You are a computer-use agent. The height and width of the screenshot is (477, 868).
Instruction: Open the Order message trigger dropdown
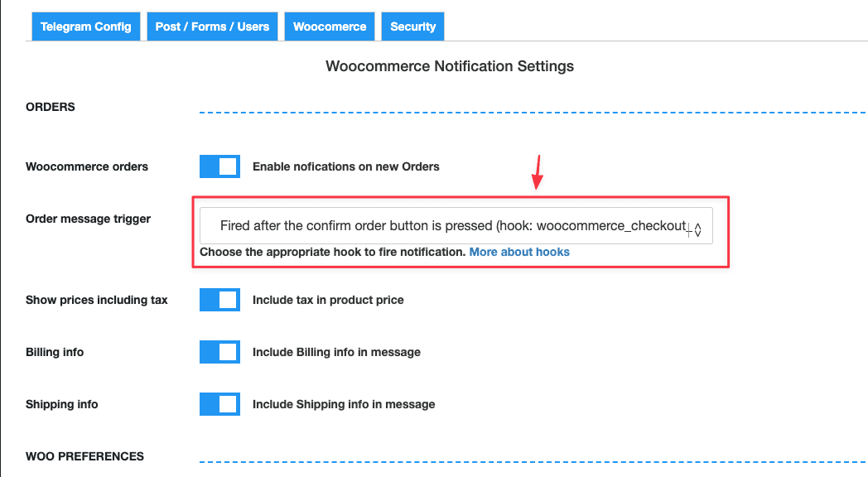click(x=456, y=224)
